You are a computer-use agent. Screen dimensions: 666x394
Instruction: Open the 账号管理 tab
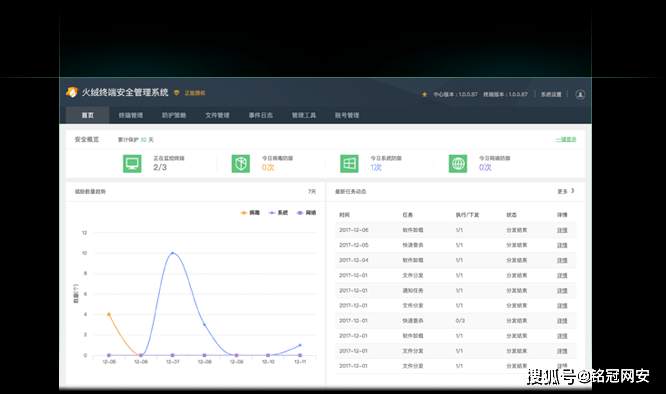tap(347, 115)
